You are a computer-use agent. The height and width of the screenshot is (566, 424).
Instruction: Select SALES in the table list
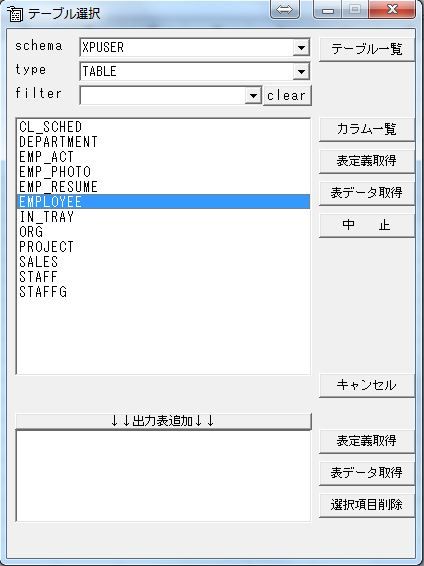click(x=163, y=262)
